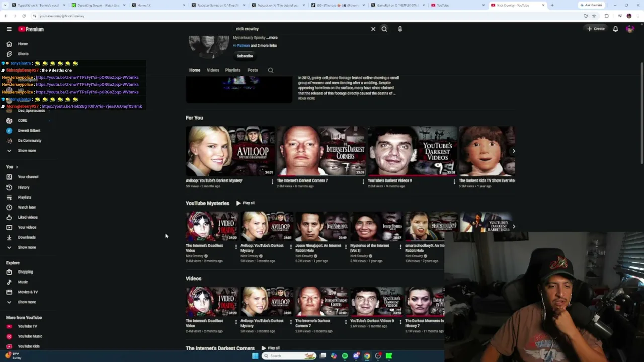Screen dimensions: 644x362
Task: Clear the search box with the X
Action: pyautogui.click(x=373, y=29)
